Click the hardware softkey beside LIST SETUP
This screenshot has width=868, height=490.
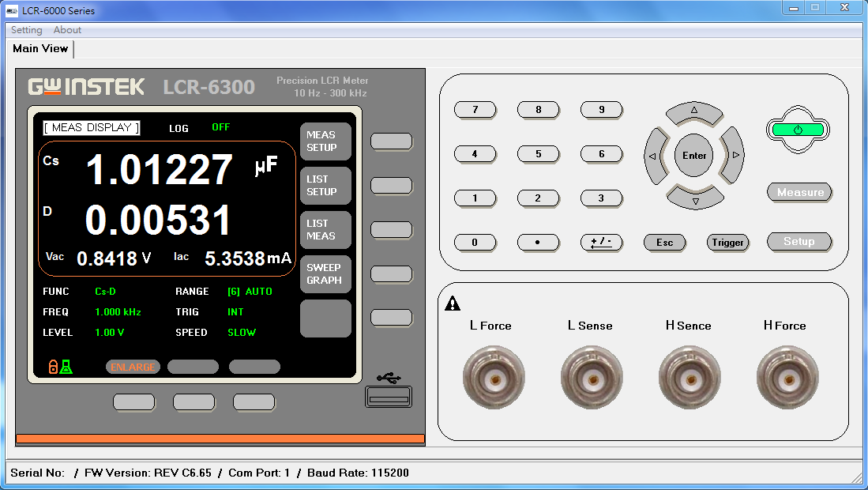[392, 186]
